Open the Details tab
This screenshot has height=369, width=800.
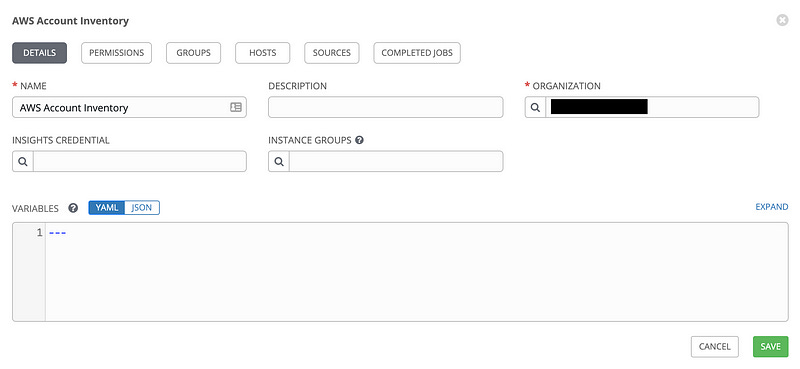coord(39,53)
